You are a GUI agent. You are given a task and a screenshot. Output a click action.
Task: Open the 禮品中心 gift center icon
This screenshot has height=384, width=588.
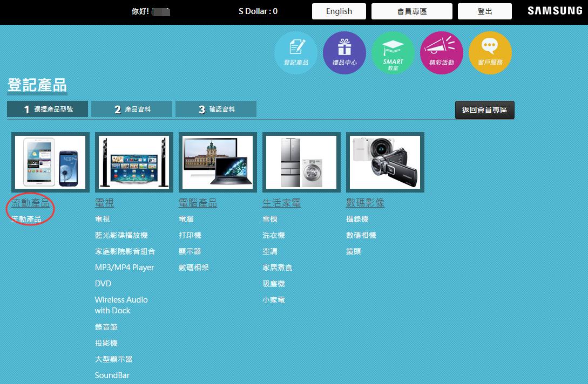(344, 52)
